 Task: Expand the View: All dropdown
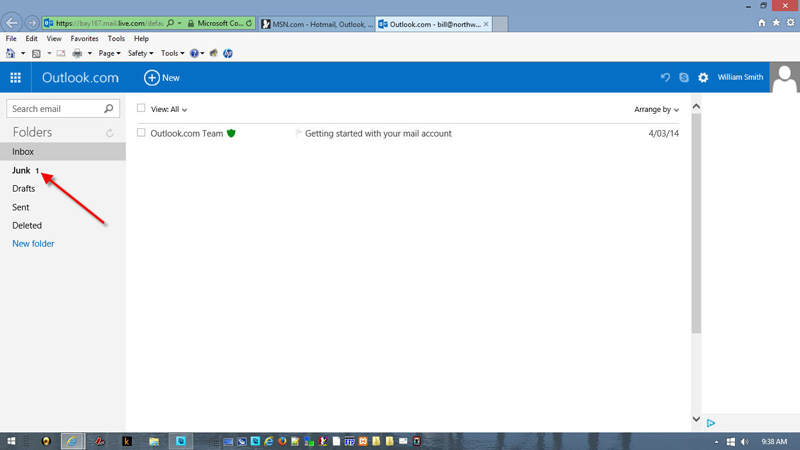click(x=169, y=109)
